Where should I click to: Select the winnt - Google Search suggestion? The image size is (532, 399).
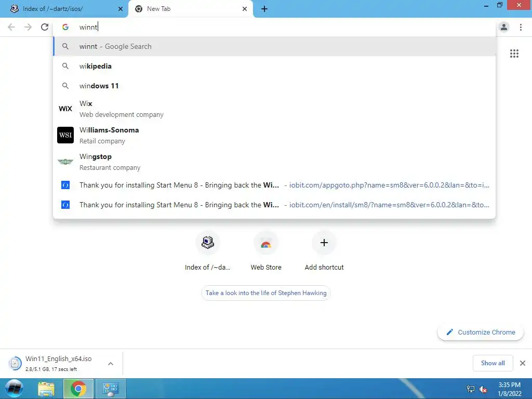[x=274, y=46]
